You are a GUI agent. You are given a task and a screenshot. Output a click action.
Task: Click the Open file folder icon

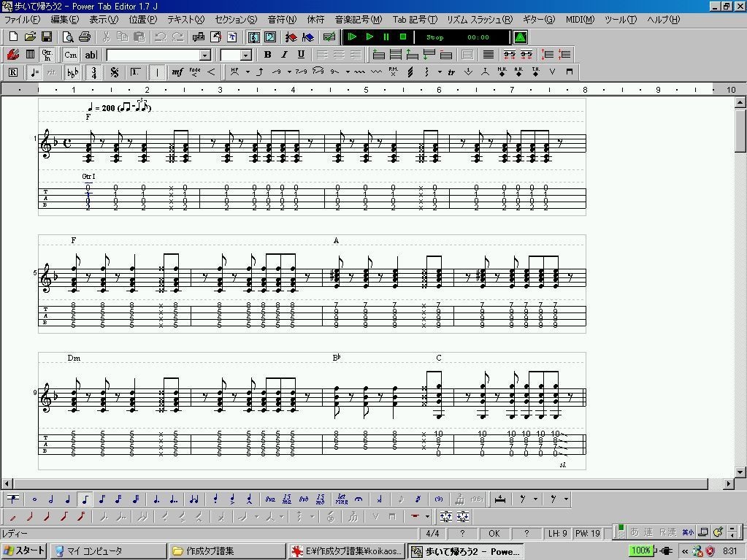coord(30,37)
